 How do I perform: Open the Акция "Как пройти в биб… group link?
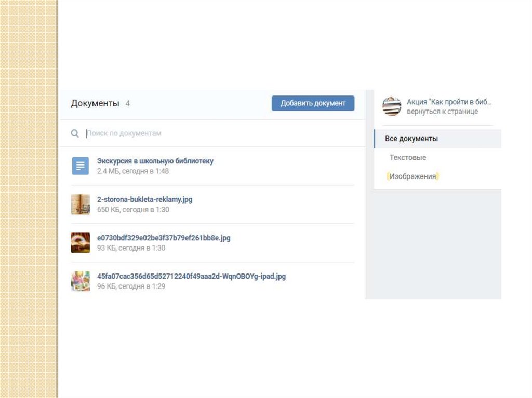449,102
